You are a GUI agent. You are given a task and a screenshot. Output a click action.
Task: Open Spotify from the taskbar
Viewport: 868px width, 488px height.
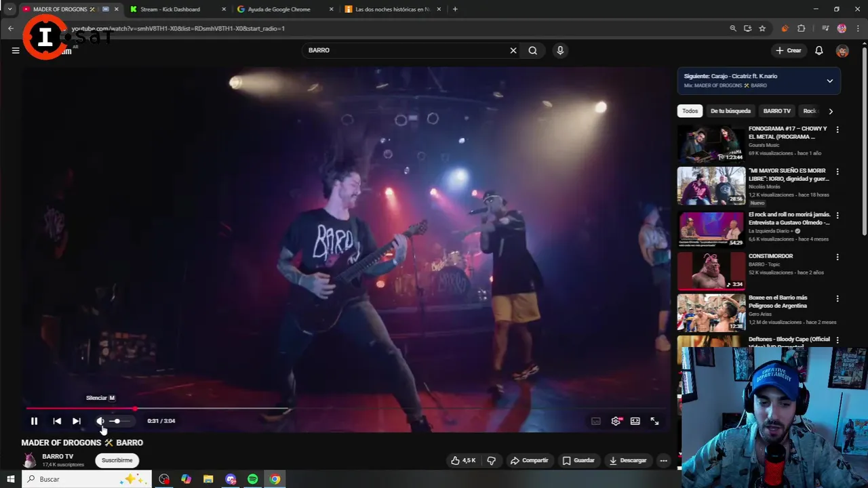coord(252,479)
